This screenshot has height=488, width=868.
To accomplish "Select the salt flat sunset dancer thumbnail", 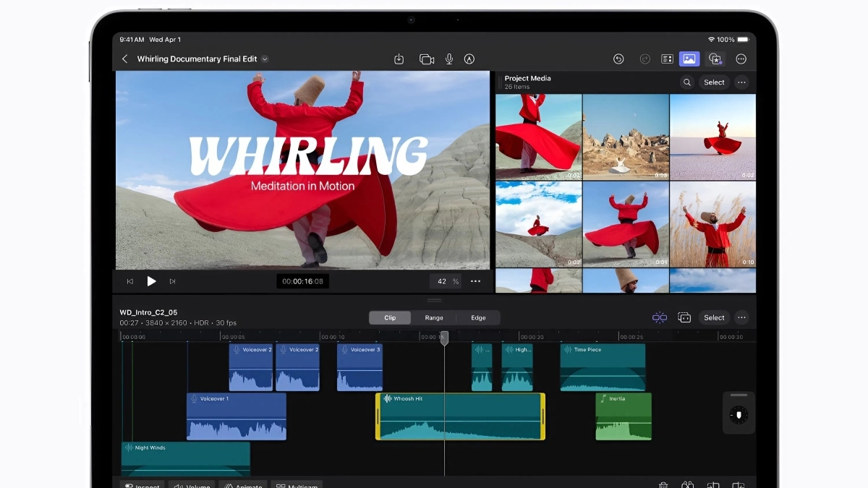I will 713,137.
